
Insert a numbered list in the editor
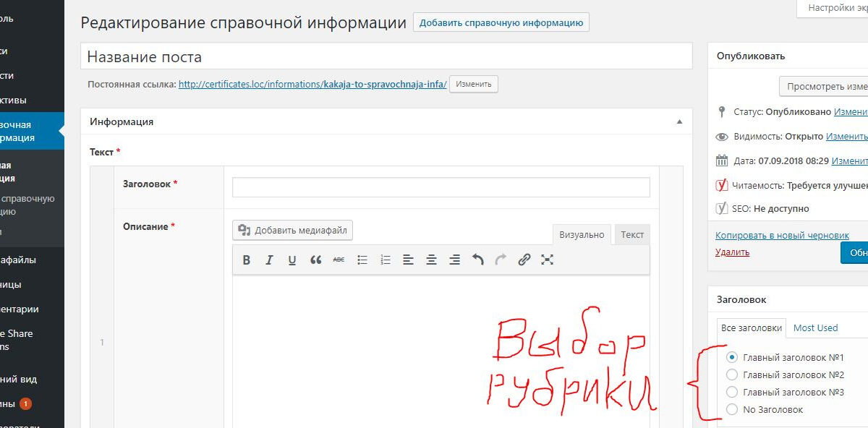(x=386, y=260)
